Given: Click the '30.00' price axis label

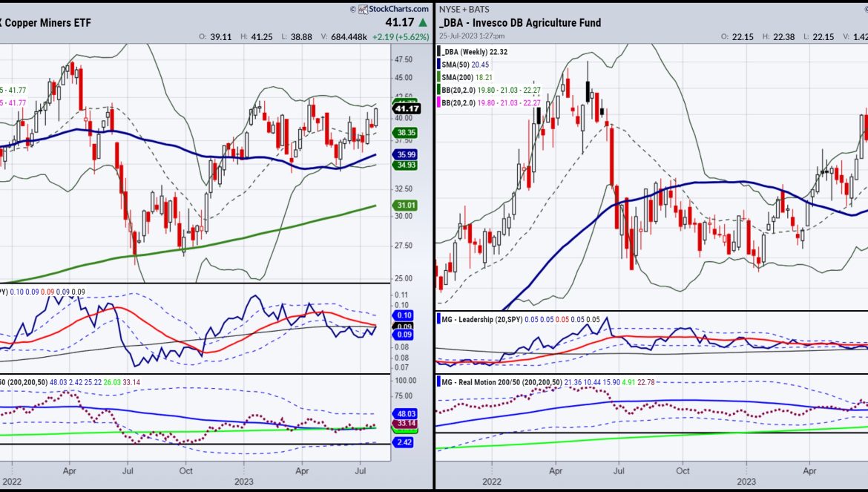Looking at the screenshot, I should [x=403, y=217].
